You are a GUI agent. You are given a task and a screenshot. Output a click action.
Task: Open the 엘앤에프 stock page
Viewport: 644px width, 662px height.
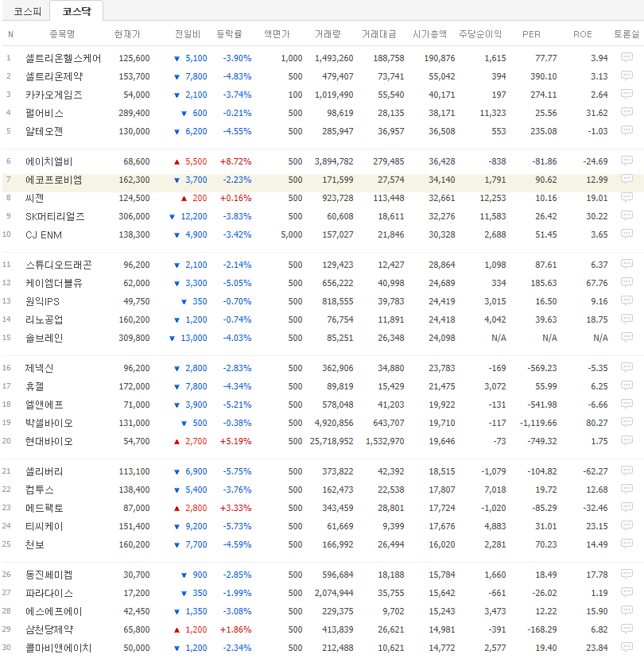pos(45,405)
